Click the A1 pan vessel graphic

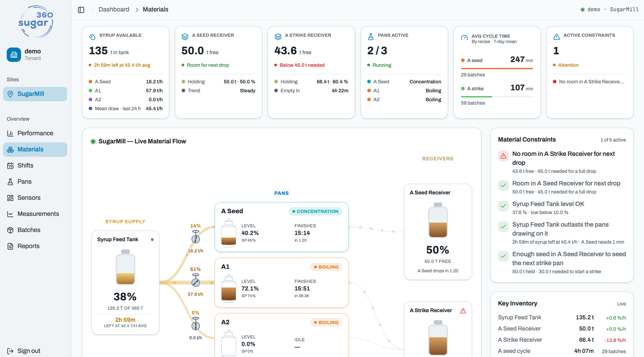[228, 288]
